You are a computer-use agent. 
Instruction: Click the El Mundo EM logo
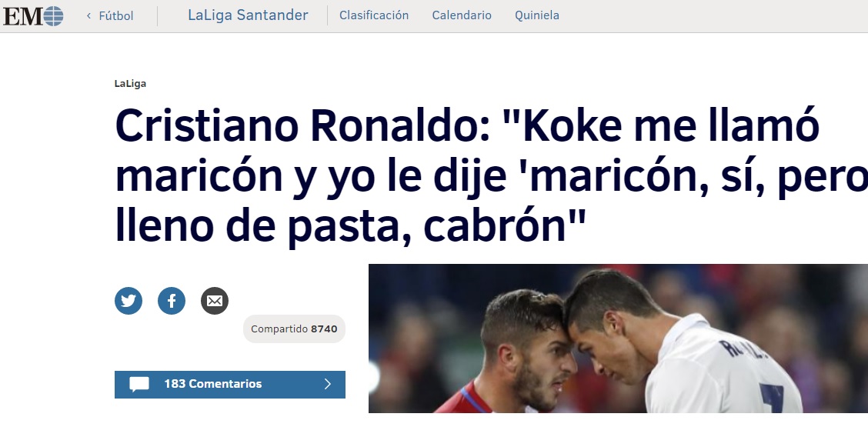pos(33,16)
